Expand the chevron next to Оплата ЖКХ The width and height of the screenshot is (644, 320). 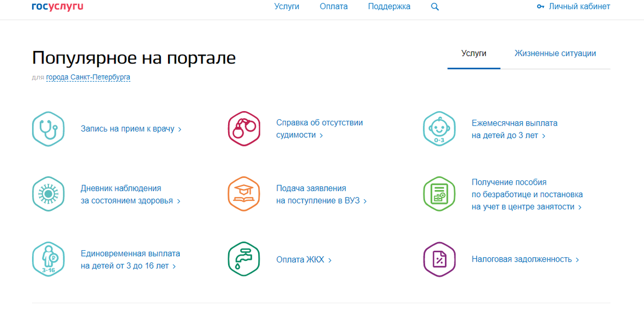point(330,259)
